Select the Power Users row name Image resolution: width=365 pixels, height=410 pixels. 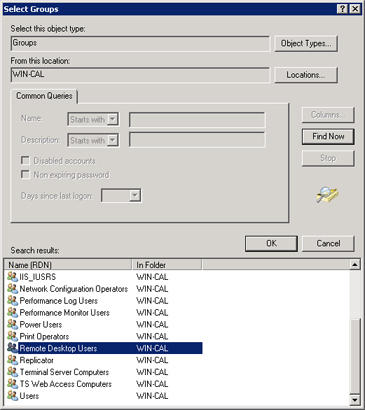coord(41,324)
